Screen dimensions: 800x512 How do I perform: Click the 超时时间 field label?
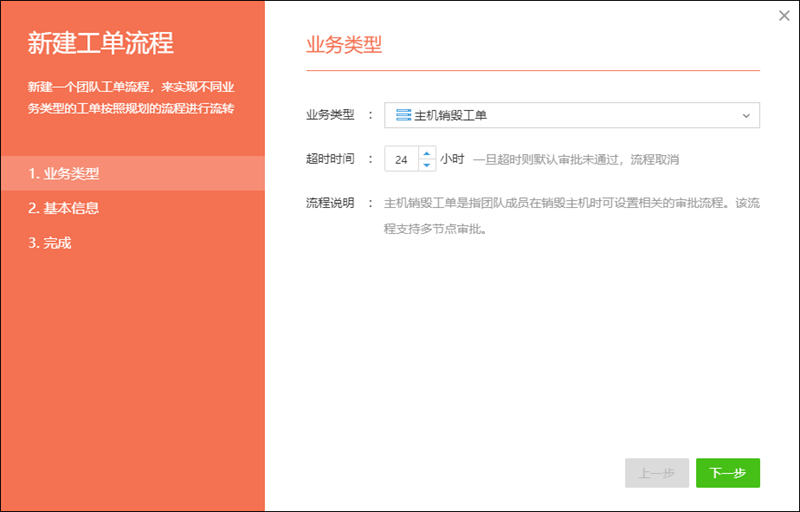(x=330, y=159)
